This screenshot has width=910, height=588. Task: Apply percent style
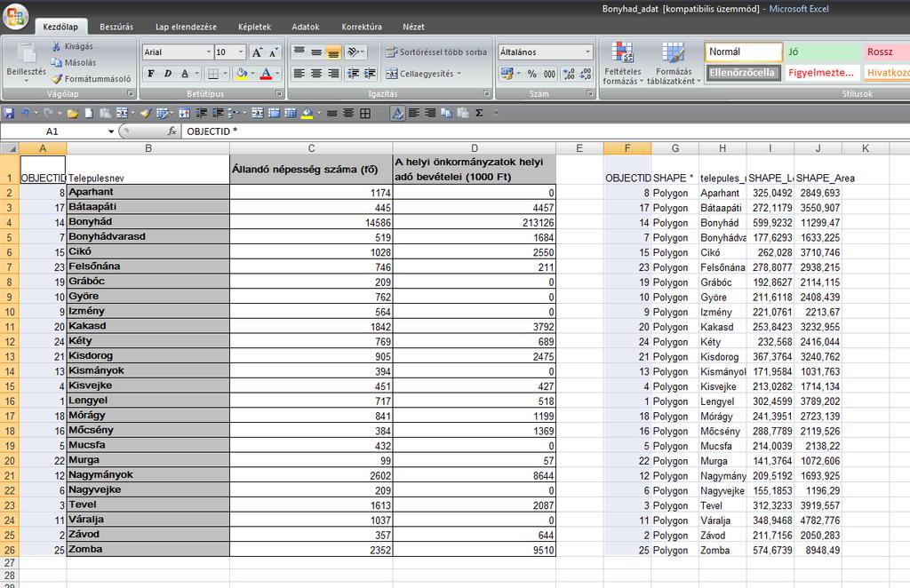coord(532,74)
